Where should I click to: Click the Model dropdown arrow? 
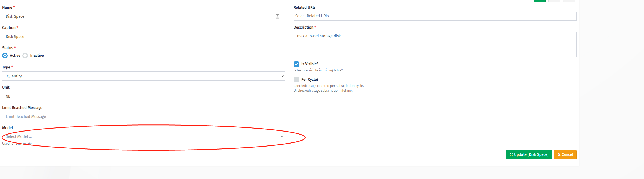click(x=282, y=137)
